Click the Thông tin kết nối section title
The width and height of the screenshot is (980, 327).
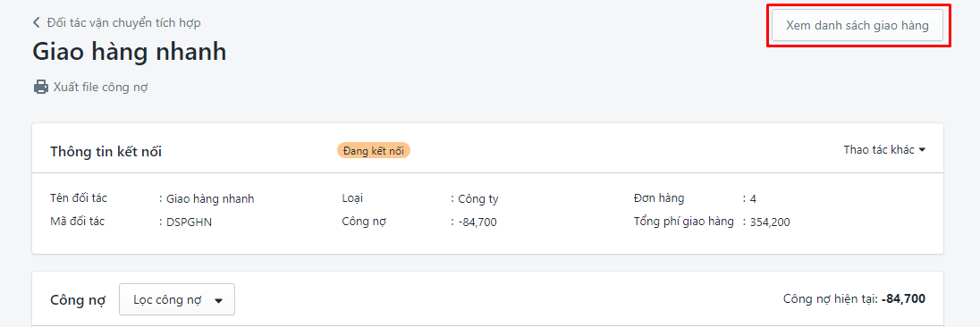tap(106, 151)
